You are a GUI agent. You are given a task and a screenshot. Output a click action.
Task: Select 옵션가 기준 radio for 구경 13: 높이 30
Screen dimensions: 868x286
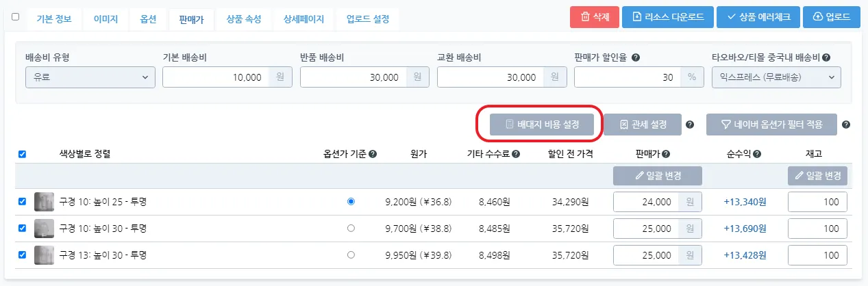point(351,255)
